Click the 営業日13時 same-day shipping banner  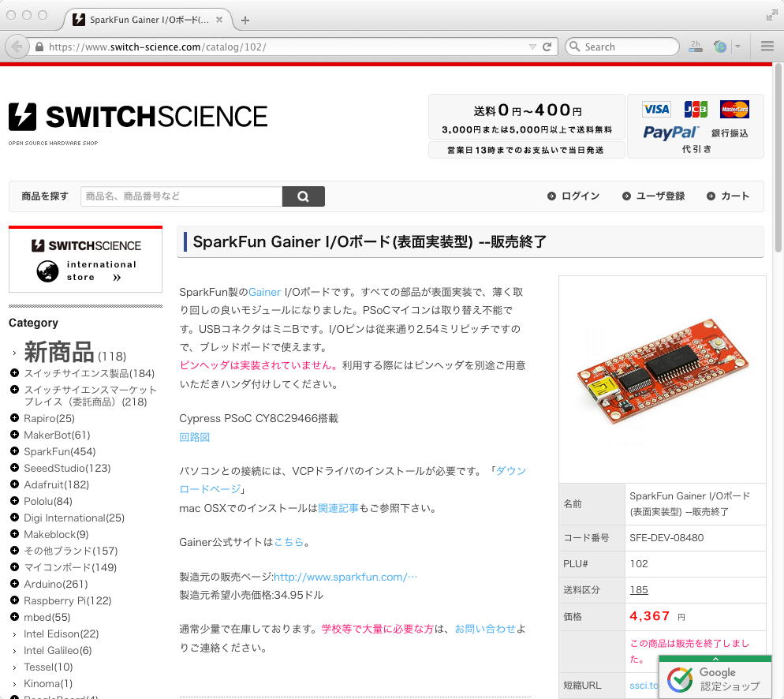pos(527,150)
